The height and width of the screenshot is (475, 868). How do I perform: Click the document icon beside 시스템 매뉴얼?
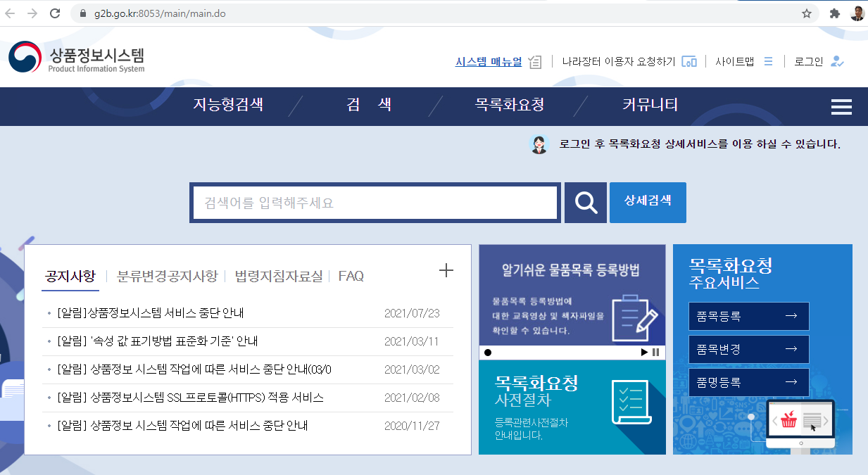[x=535, y=62]
